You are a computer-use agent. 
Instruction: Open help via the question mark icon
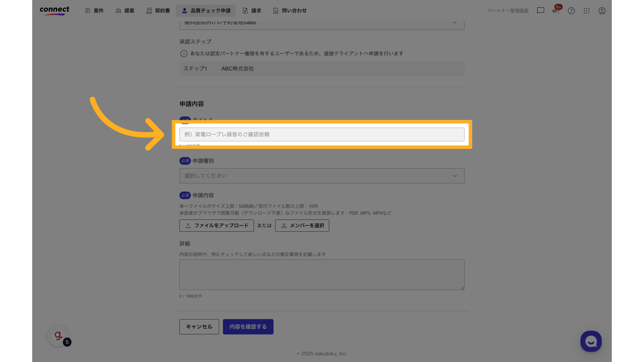coord(571,10)
